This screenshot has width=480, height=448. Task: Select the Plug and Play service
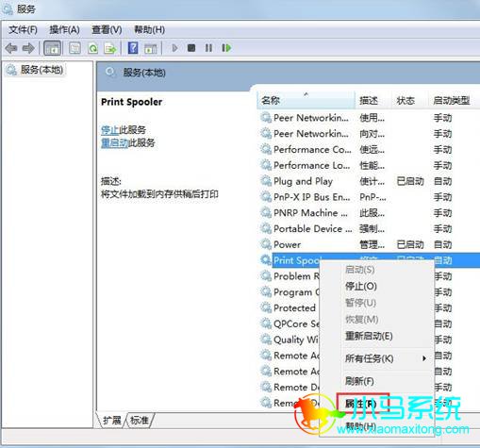369,181
